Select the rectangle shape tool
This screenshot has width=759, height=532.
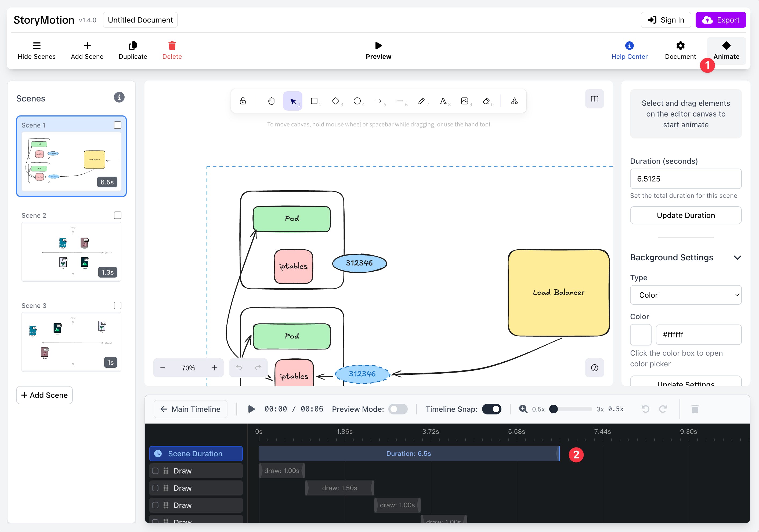315,101
